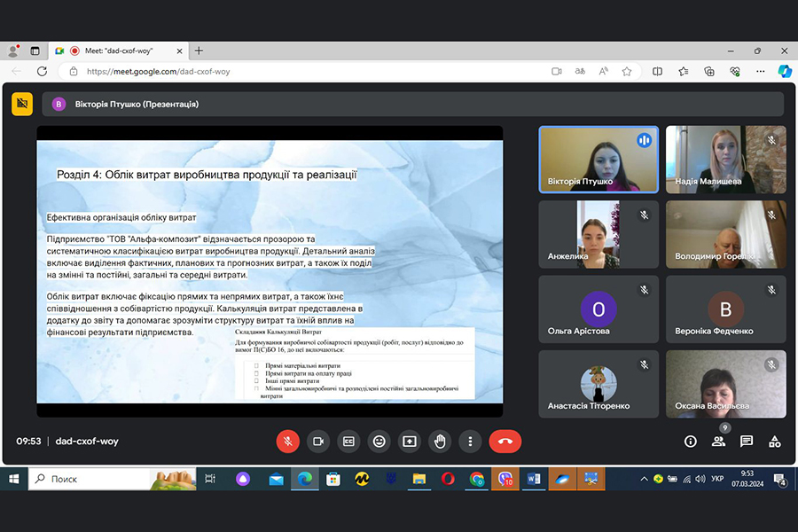Open the volume control in tray
The image size is (798, 532).
point(700,479)
